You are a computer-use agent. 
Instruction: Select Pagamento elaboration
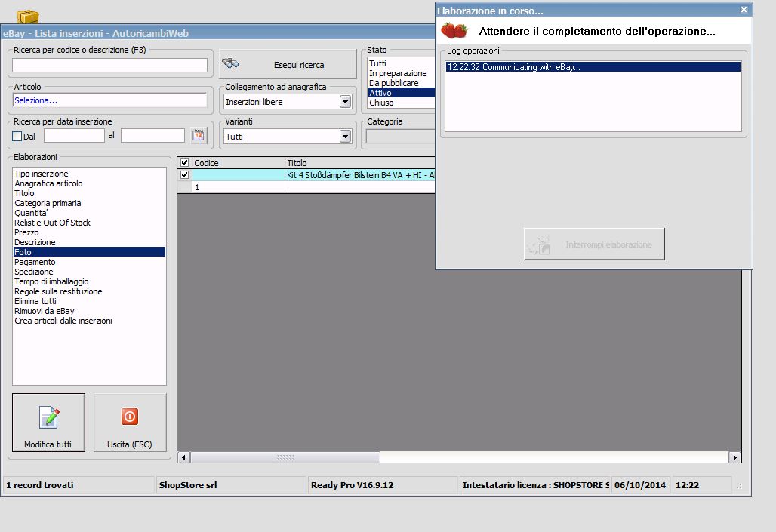point(89,262)
